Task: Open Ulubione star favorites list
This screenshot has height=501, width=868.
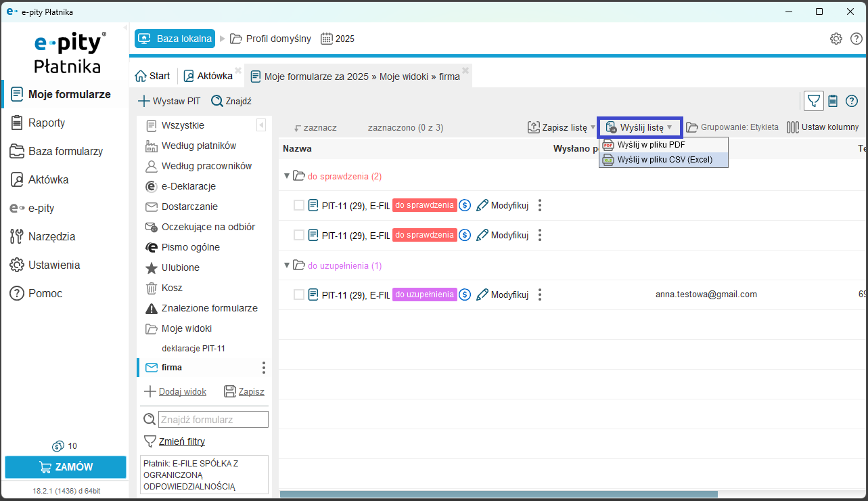Action: pyautogui.click(x=180, y=267)
